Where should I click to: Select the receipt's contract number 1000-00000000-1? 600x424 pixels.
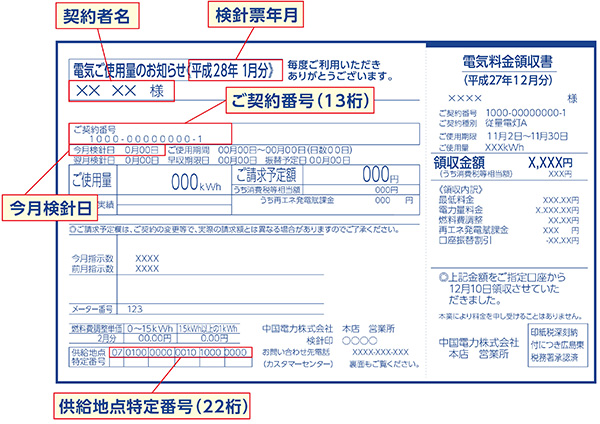coord(526,113)
